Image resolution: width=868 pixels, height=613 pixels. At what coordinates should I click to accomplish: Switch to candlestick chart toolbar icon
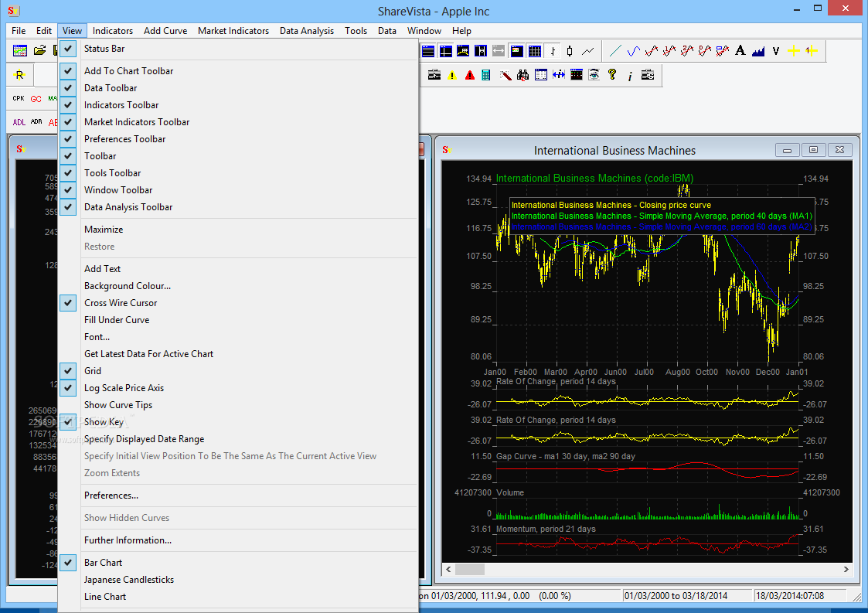pos(570,51)
